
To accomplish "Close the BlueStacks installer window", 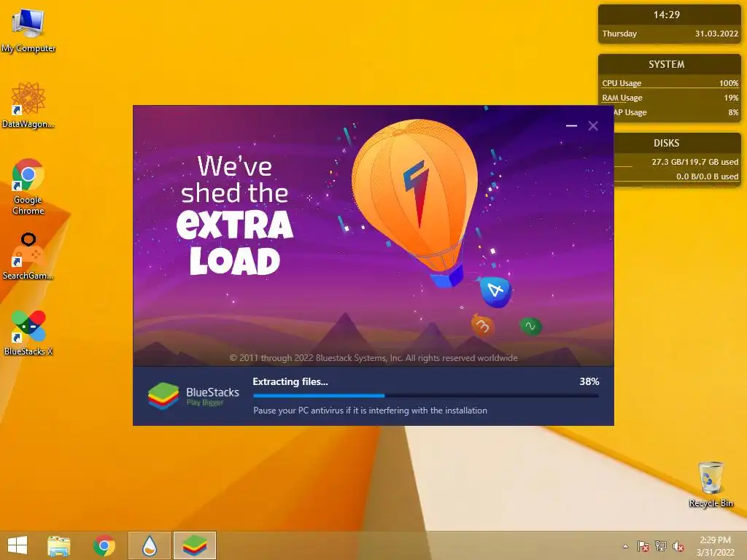I will tap(592, 125).
